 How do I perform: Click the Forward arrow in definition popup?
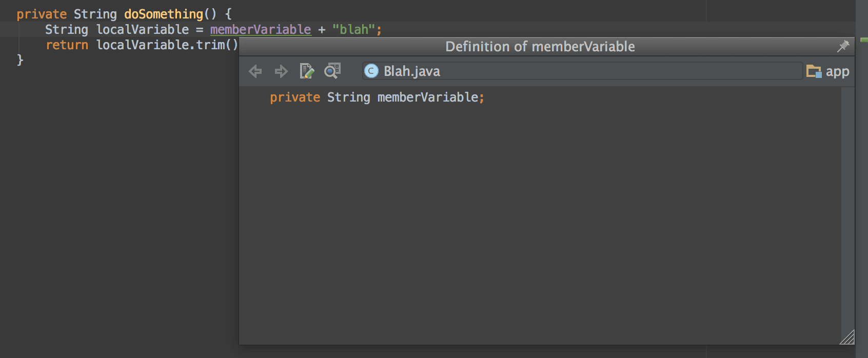(281, 71)
